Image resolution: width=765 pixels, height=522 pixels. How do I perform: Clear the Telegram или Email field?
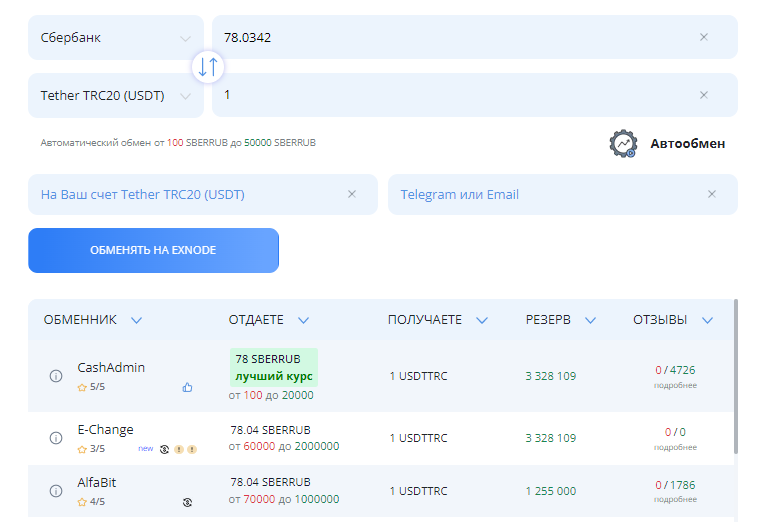(x=712, y=194)
